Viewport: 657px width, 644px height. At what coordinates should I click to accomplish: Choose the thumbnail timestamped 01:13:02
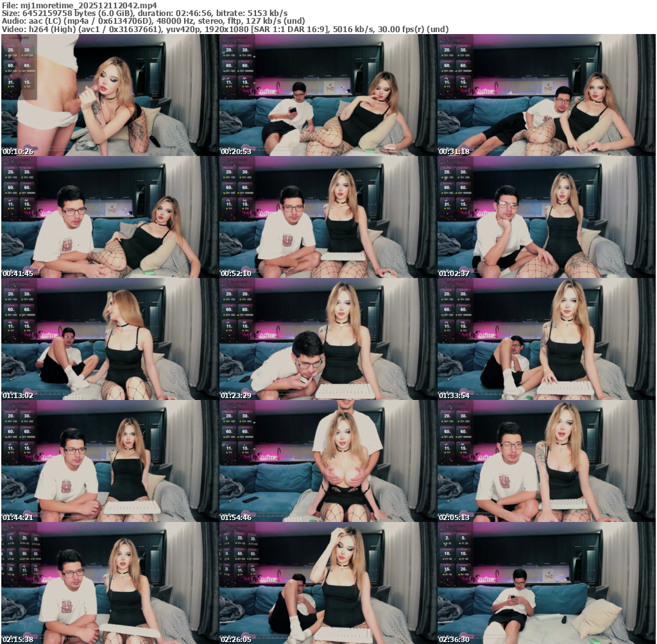point(110,339)
